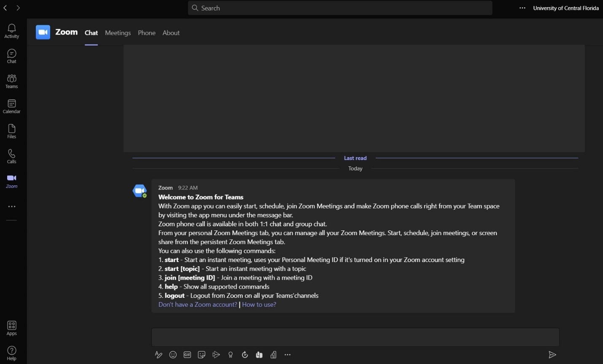The width and height of the screenshot is (603, 364).
Task: Open Settings and more menu in the title bar
Action: [522, 8]
